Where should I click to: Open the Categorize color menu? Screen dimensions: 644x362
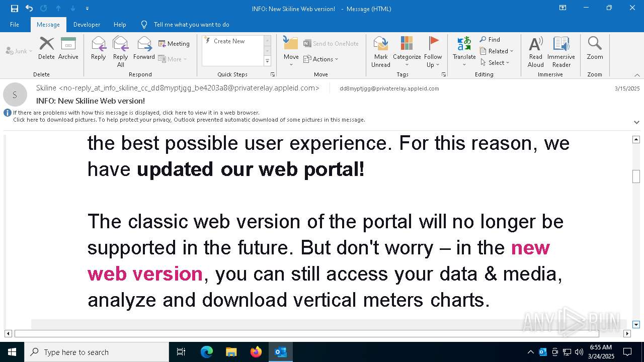407,52
